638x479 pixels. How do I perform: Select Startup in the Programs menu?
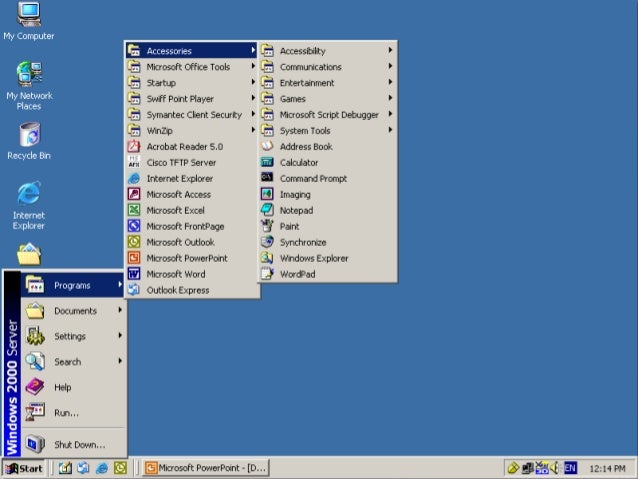pyautogui.click(x=191, y=83)
